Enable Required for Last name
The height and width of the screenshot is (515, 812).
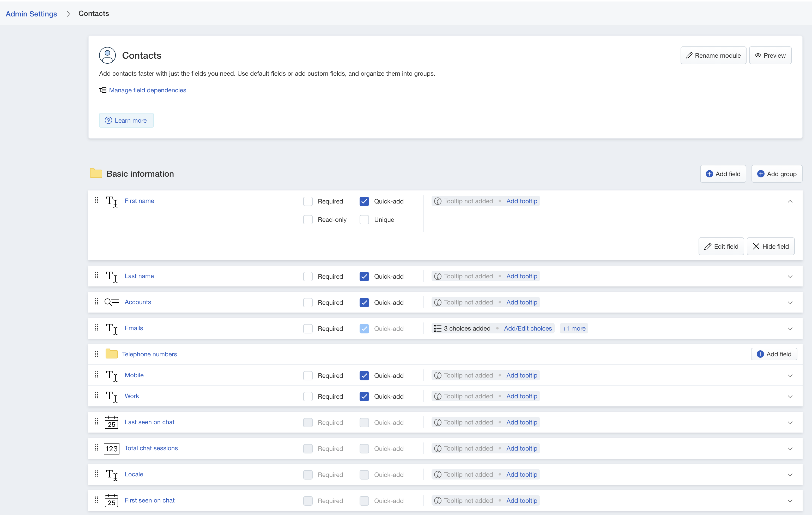pos(308,276)
